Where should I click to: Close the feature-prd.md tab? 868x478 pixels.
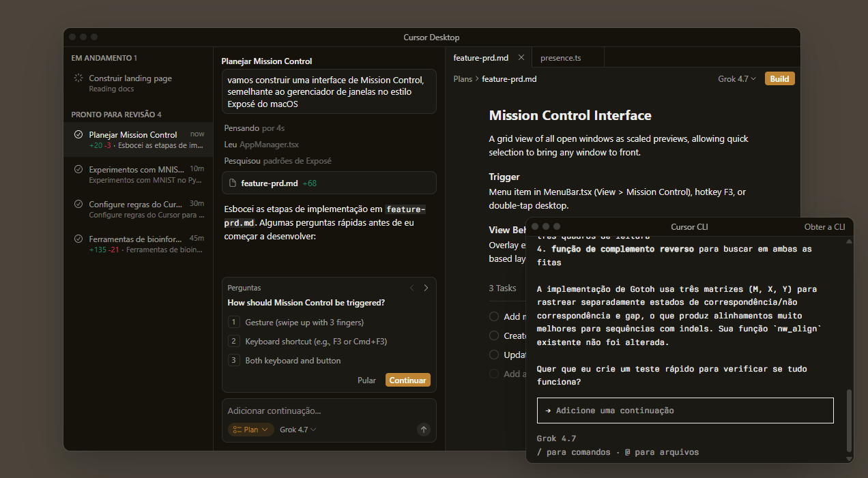tap(521, 58)
